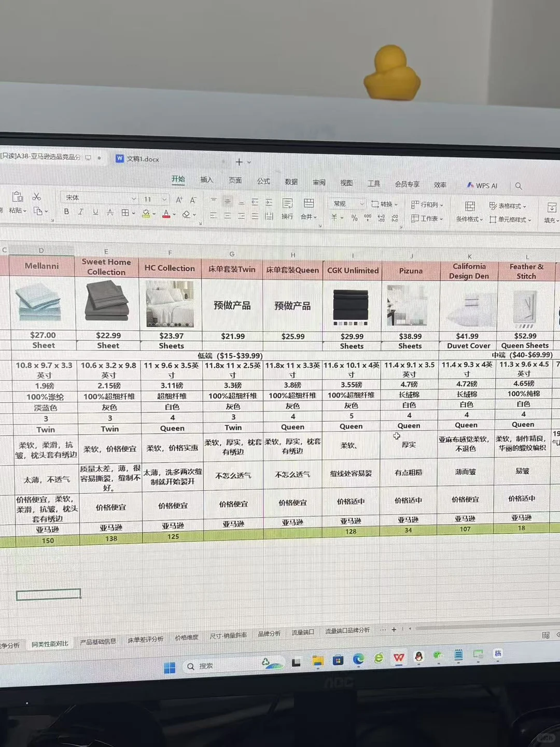Toggle italic formatting I
The image size is (560, 747).
pos(81,212)
